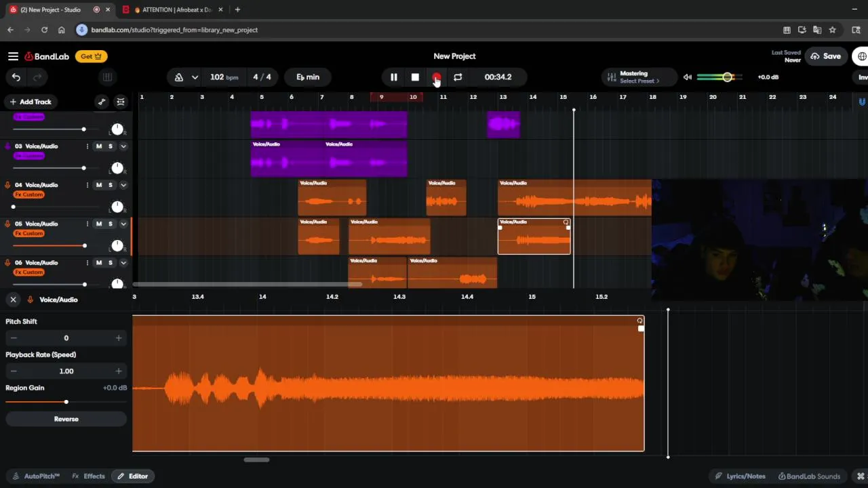Open BandLab Sounds panel

809,476
